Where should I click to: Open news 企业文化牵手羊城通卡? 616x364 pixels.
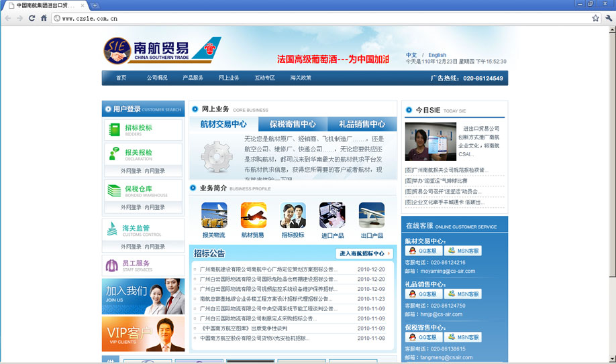(445, 202)
